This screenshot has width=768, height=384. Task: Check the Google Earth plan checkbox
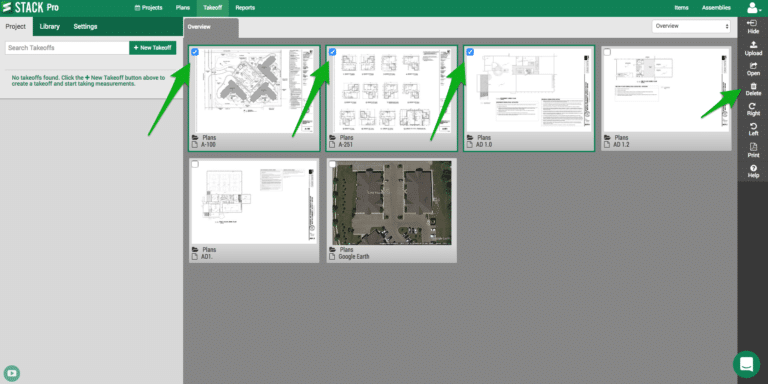coord(333,164)
